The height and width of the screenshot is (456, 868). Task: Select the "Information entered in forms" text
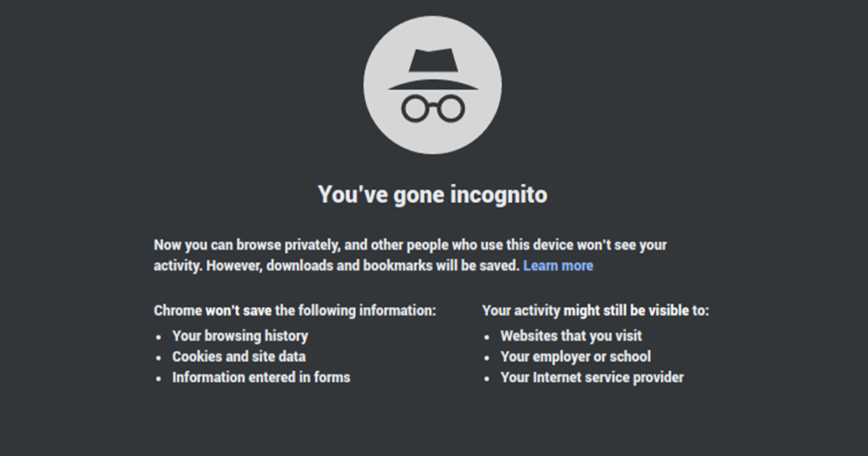[x=261, y=377]
